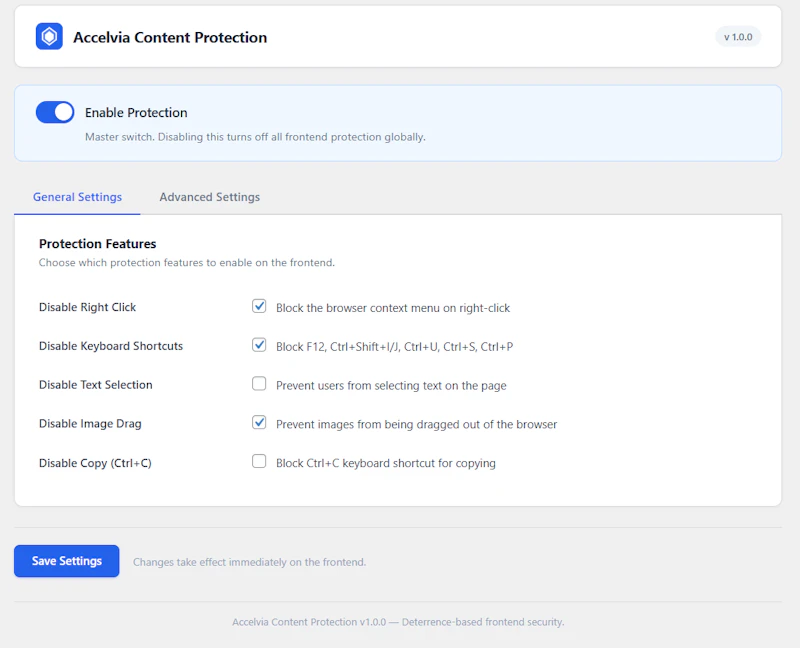
Task: Click the Accelvia Content Protection title
Action: [170, 37]
